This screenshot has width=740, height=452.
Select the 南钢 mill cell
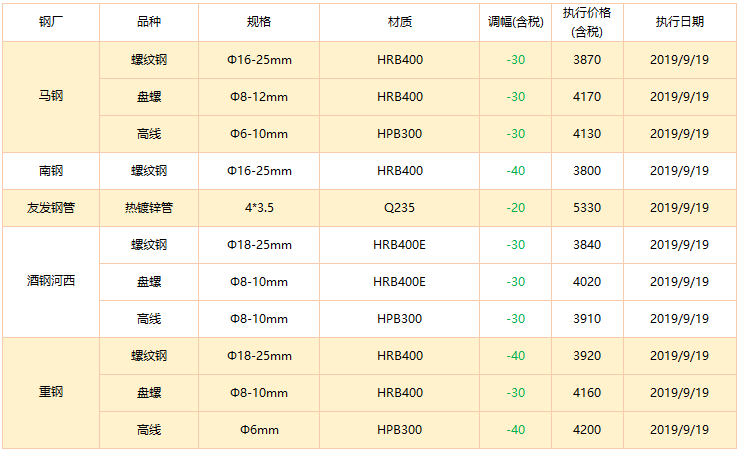click(51, 171)
